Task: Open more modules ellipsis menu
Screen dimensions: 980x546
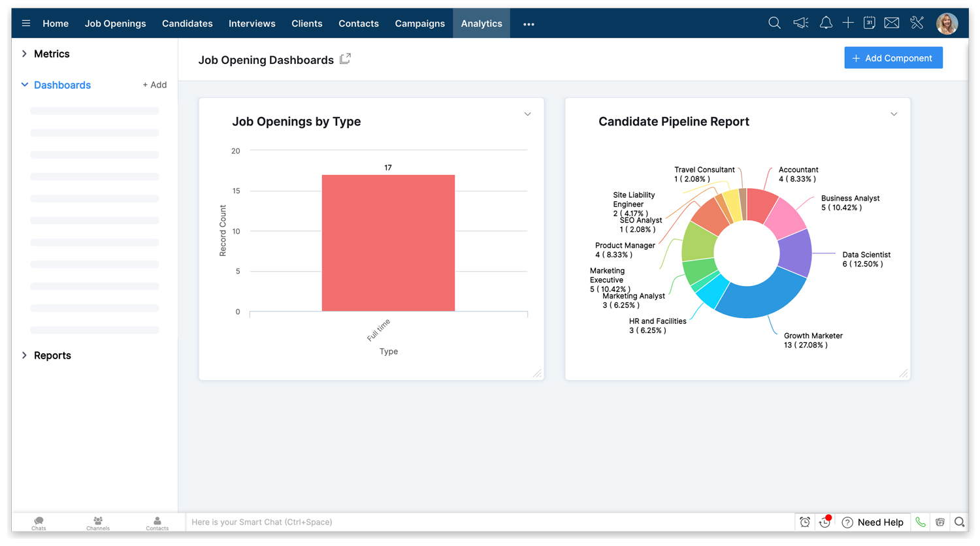Action: [529, 24]
